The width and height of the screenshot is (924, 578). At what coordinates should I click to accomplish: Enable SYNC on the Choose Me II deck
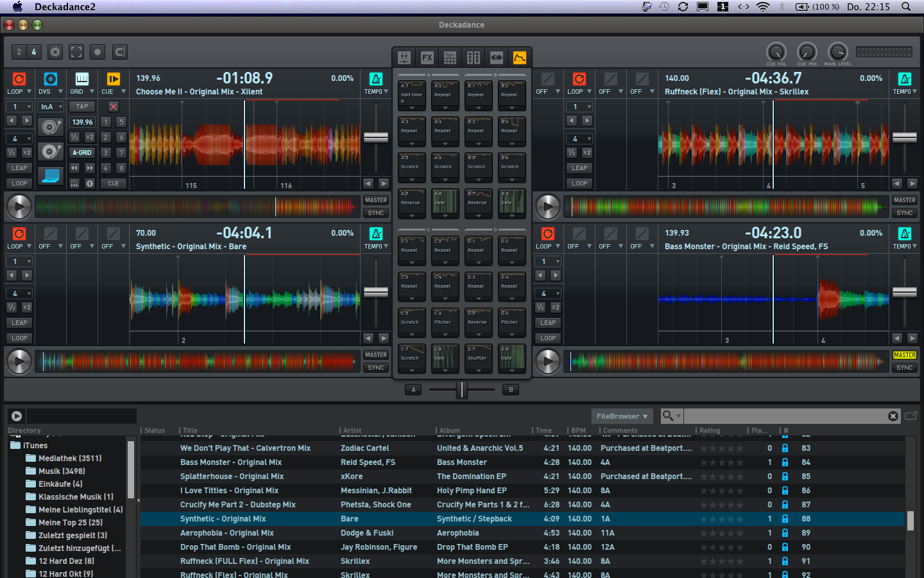tap(375, 213)
